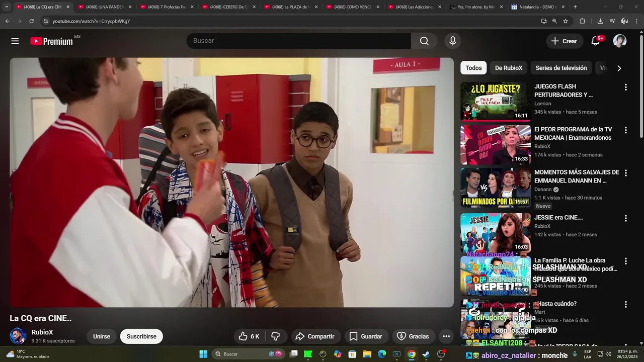Switch to ICEBERG browser tab
The width and height of the screenshot is (644, 362).
click(x=229, y=7)
